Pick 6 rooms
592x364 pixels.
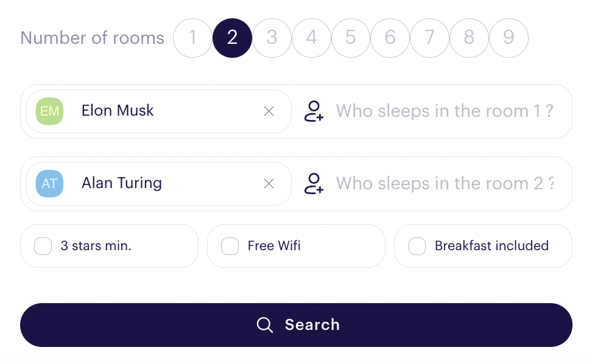coord(390,38)
